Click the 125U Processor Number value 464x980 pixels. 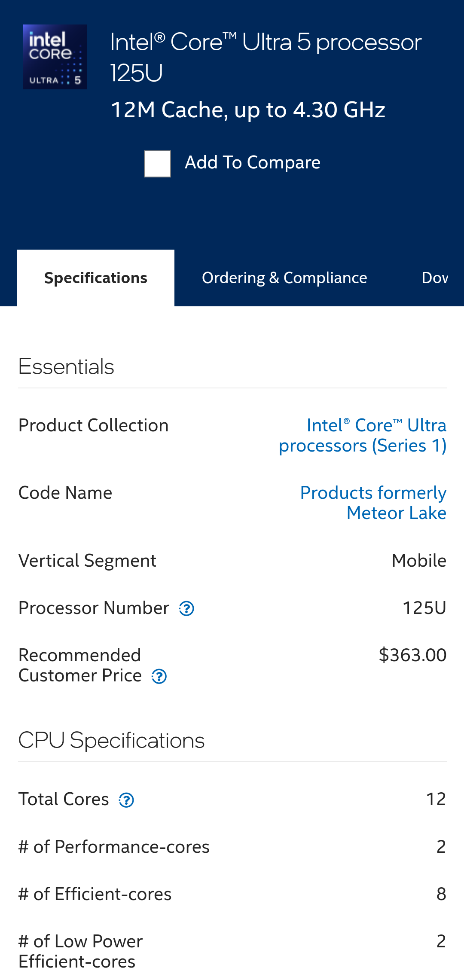424,608
